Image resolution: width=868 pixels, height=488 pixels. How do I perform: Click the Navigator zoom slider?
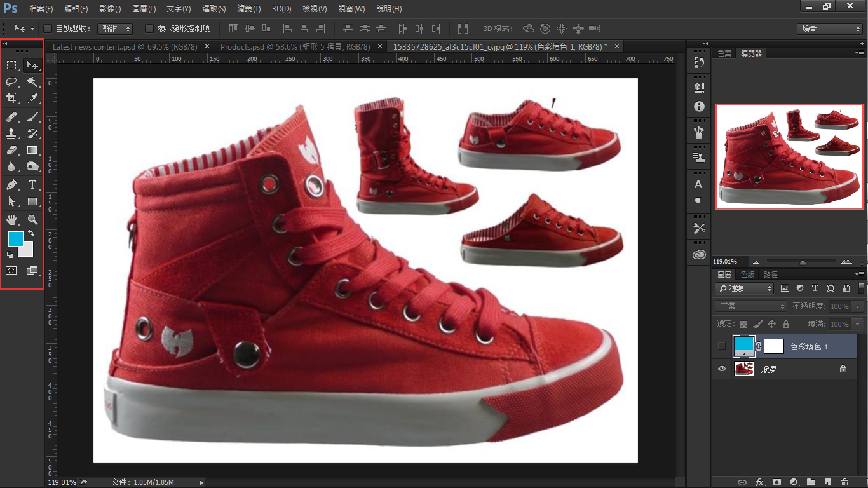click(801, 262)
